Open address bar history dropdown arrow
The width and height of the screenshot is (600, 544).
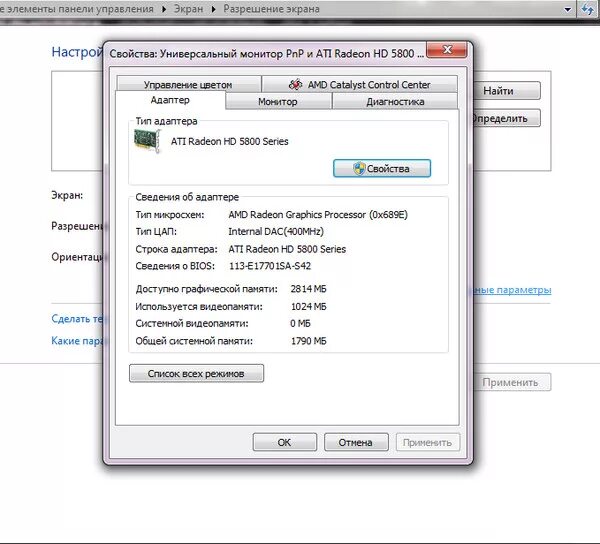(568, 9)
